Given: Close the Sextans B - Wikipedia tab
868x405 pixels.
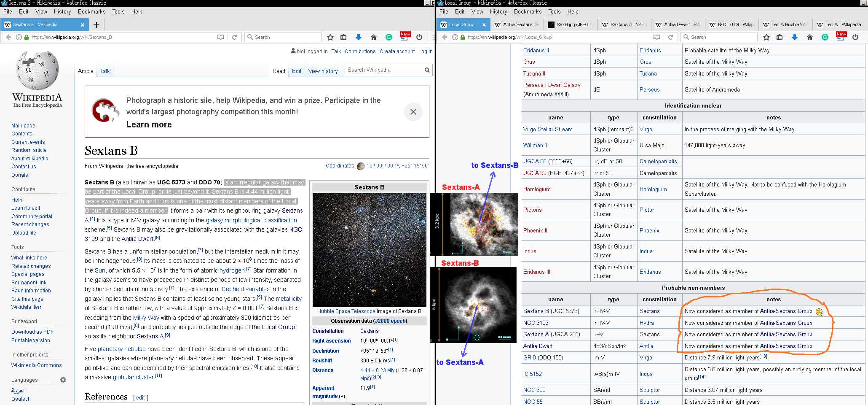Looking at the screenshot, I should click(x=83, y=24).
